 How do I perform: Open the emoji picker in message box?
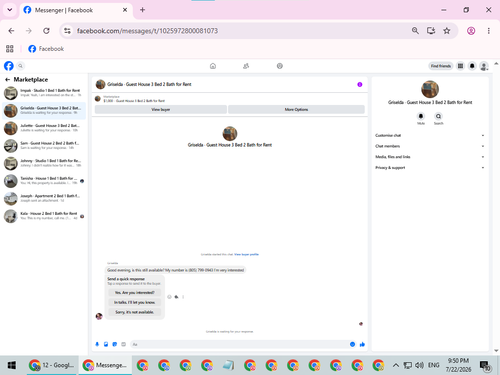[352, 344]
